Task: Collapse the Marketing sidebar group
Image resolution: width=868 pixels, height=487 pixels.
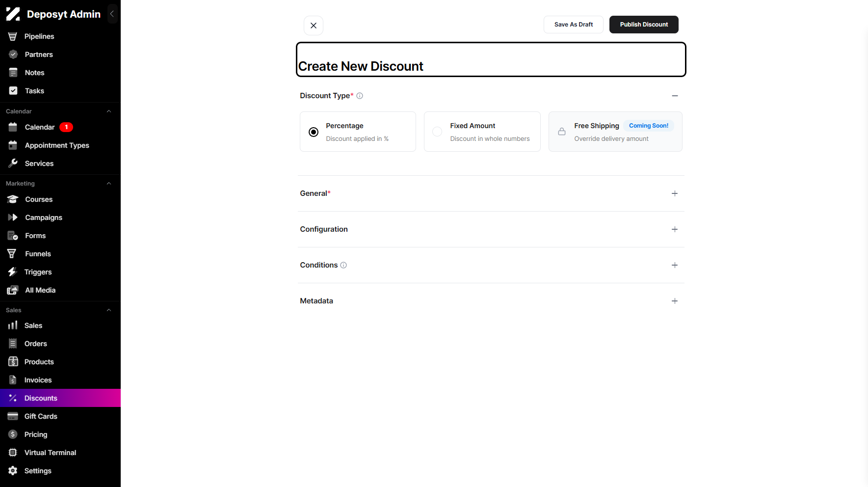Action: (109, 184)
